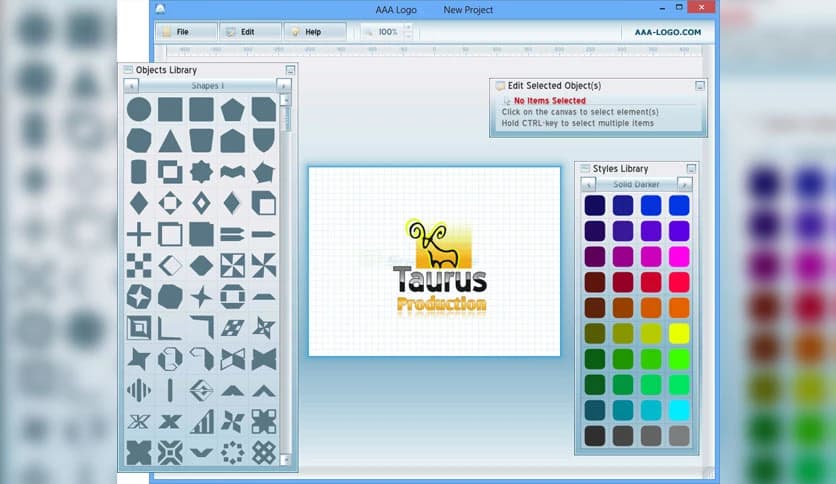Collapse the Edit Selected Object(s) panel
The image size is (836, 484).
700,85
